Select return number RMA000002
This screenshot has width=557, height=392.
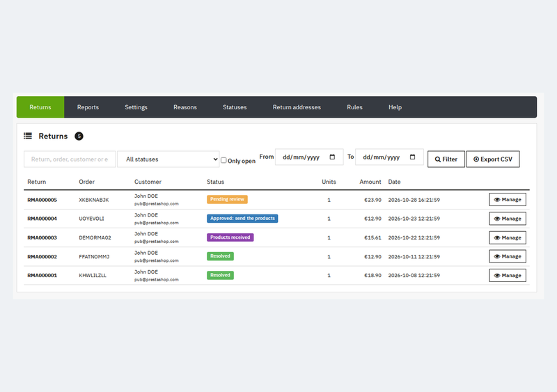42,257
